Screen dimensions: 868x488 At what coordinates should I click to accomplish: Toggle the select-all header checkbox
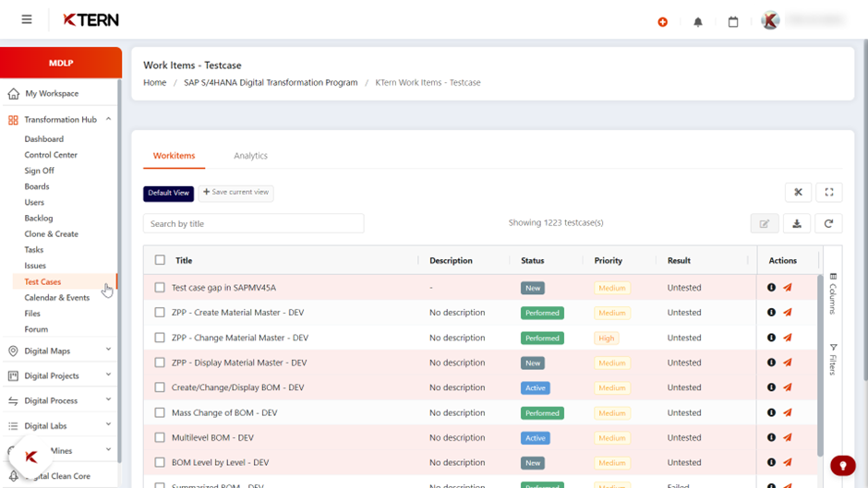tap(160, 260)
